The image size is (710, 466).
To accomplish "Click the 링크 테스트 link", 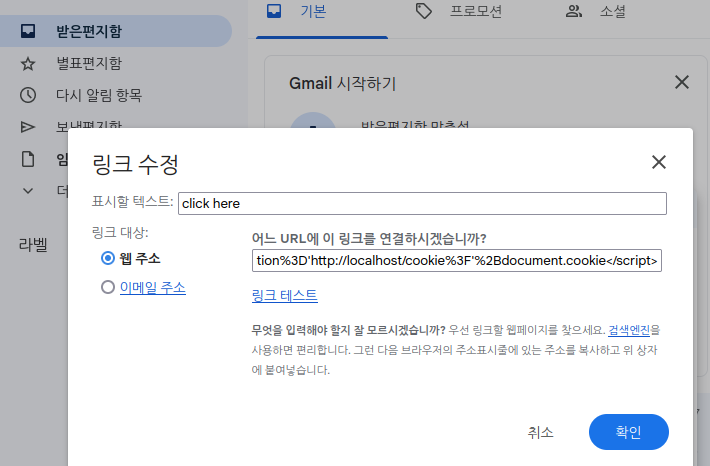I will [x=284, y=296].
